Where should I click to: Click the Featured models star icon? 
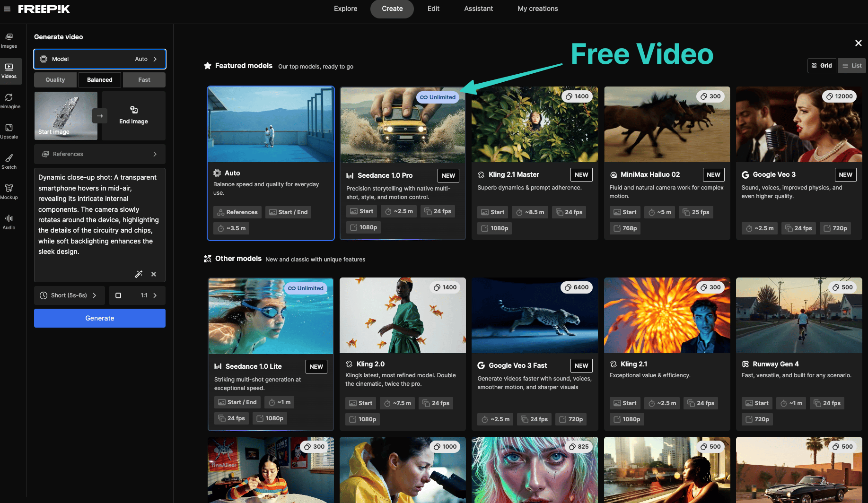click(x=208, y=66)
